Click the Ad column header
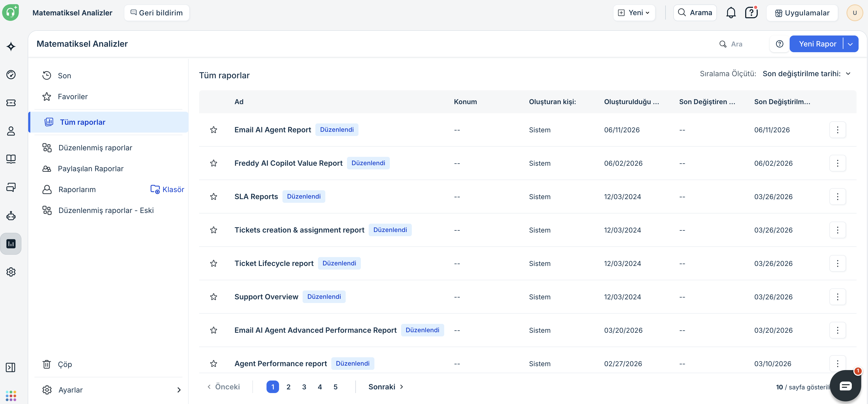This screenshot has width=868, height=404. (239, 102)
